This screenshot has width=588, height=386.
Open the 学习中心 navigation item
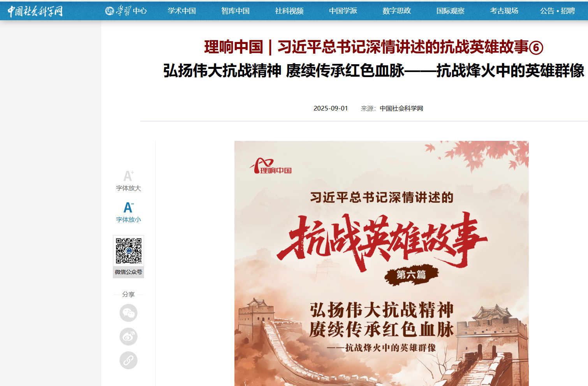(x=126, y=11)
